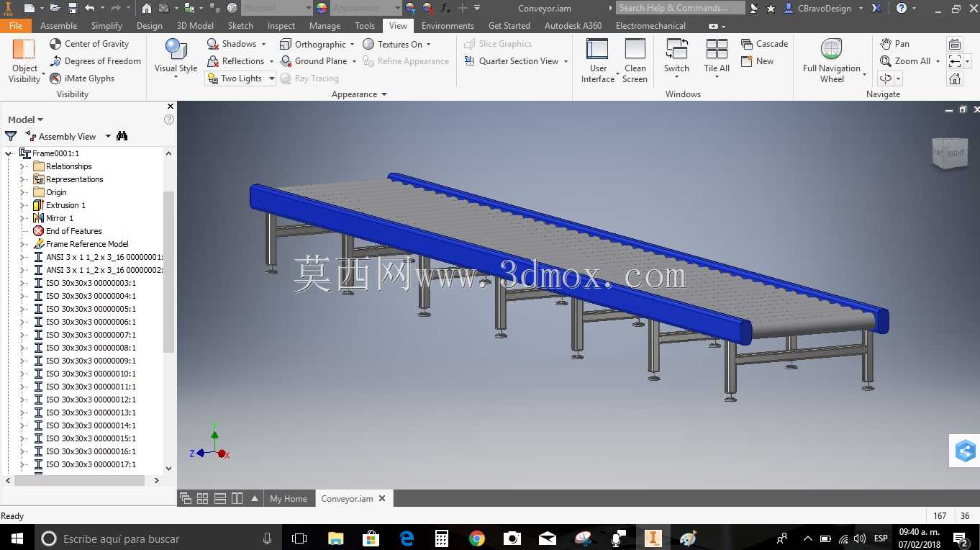
Task: Switch to the Assemble tab
Action: [x=59, y=25]
